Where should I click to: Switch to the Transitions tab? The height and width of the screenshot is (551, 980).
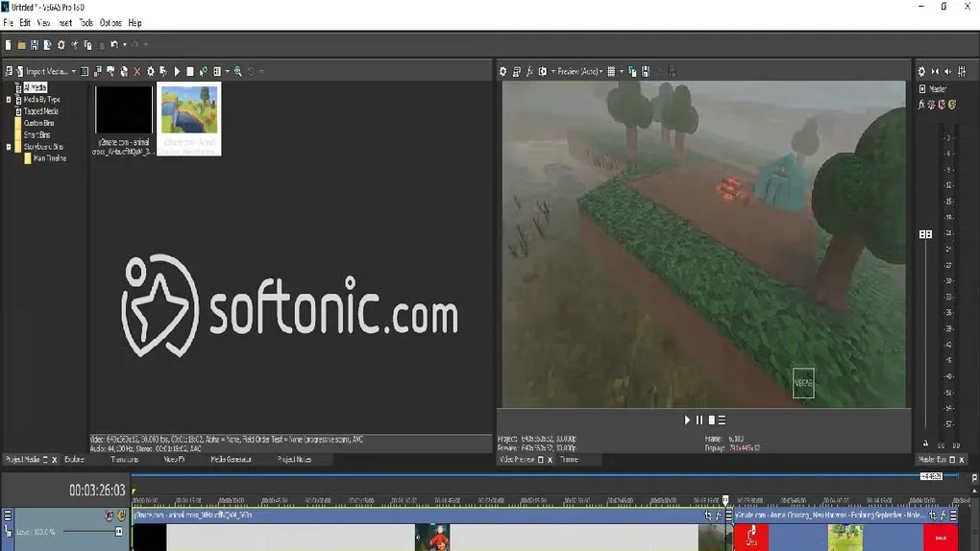(124, 460)
